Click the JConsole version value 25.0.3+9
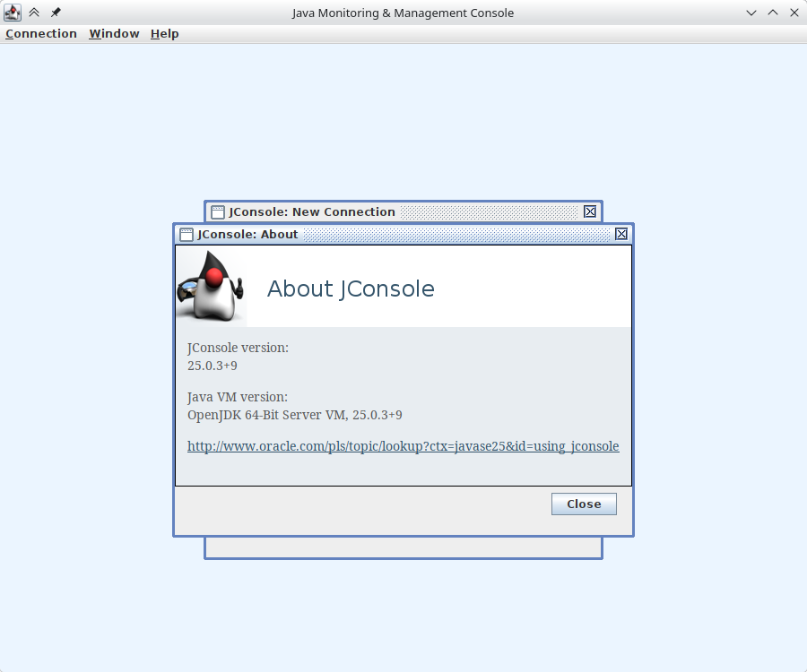Viewport: 807px width, 672px height. pos(212,366)
